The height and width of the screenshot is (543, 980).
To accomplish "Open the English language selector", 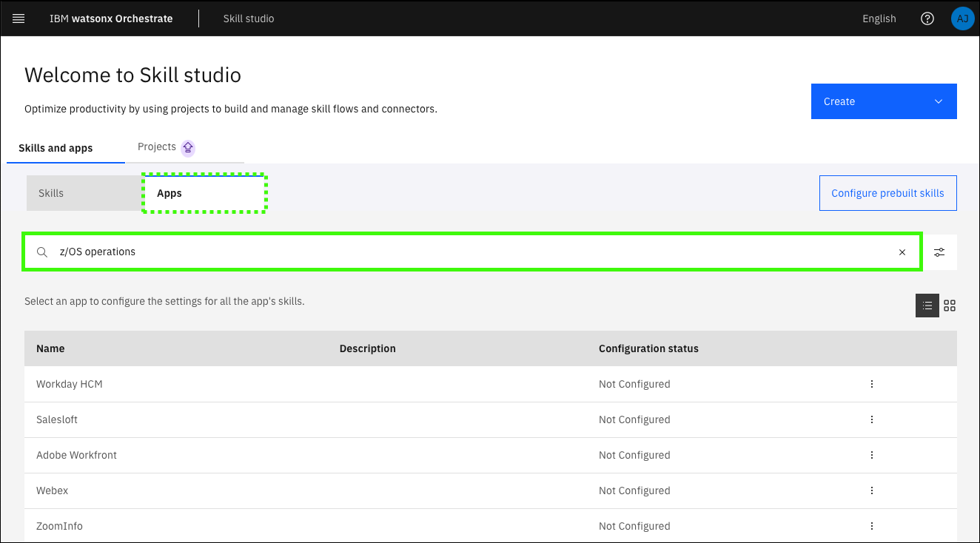I will (879, 18).
